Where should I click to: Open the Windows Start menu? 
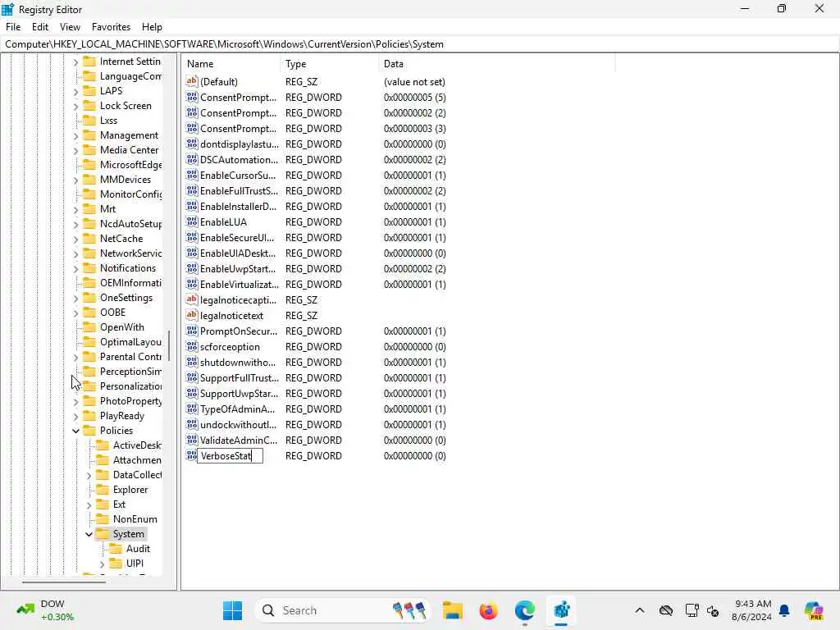[x=232, y=610]
